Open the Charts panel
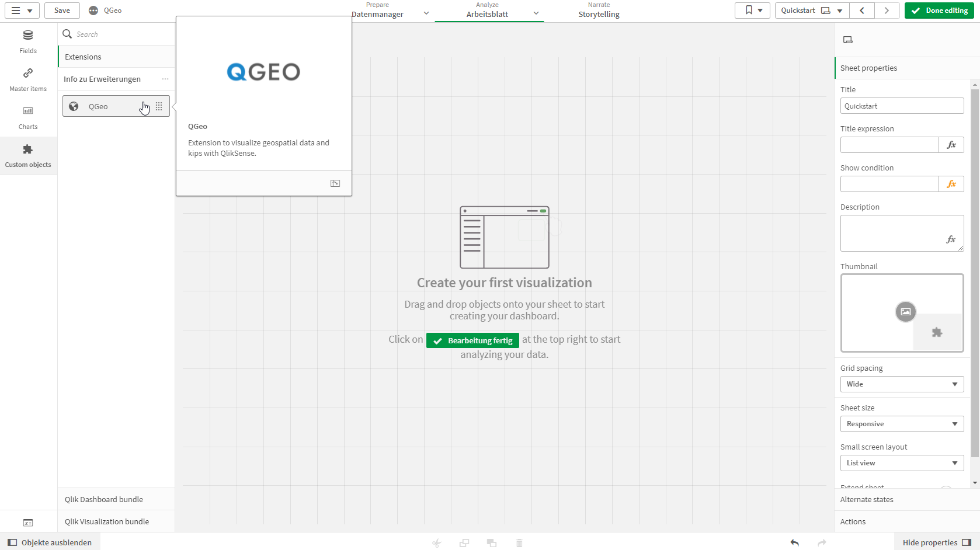 [x=28, y=118]
